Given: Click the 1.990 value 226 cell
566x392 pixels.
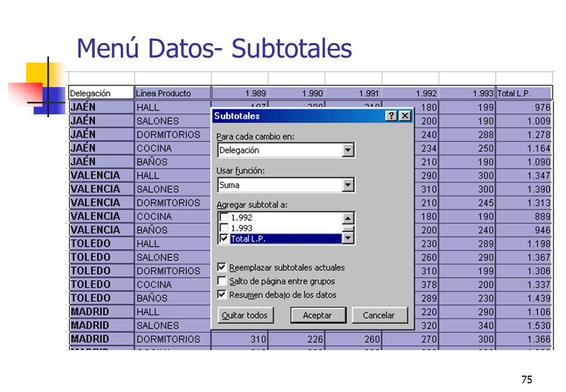Looking at the screenshot, I should point(297,339).
